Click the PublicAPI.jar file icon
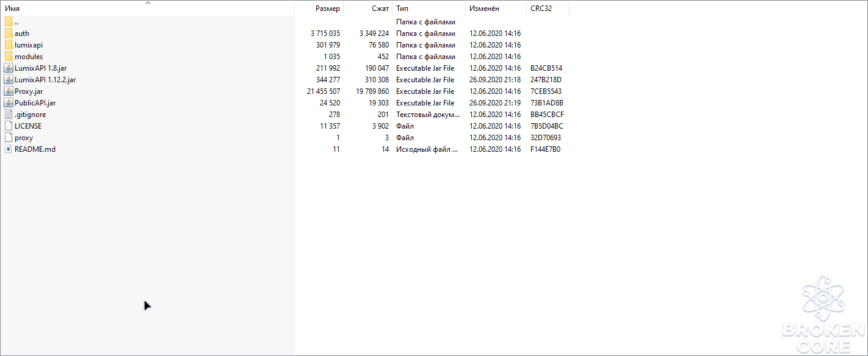 click(9, 103)
